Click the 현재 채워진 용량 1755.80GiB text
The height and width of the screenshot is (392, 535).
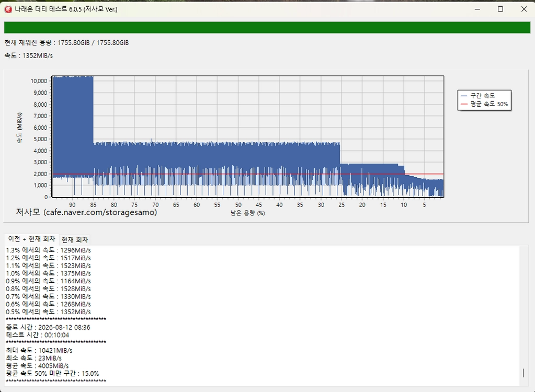click(x=66, y=43)
